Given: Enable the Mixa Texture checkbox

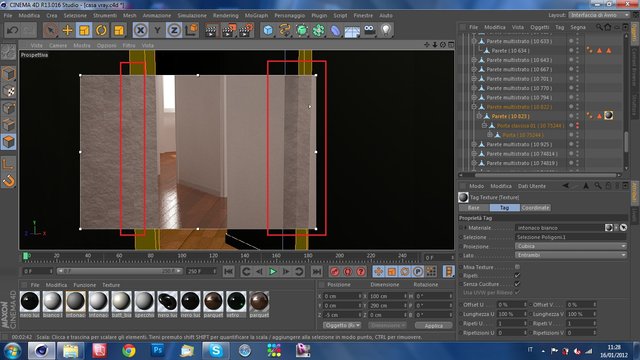Looking at the screenshot, I should click(x=517, y=267).
